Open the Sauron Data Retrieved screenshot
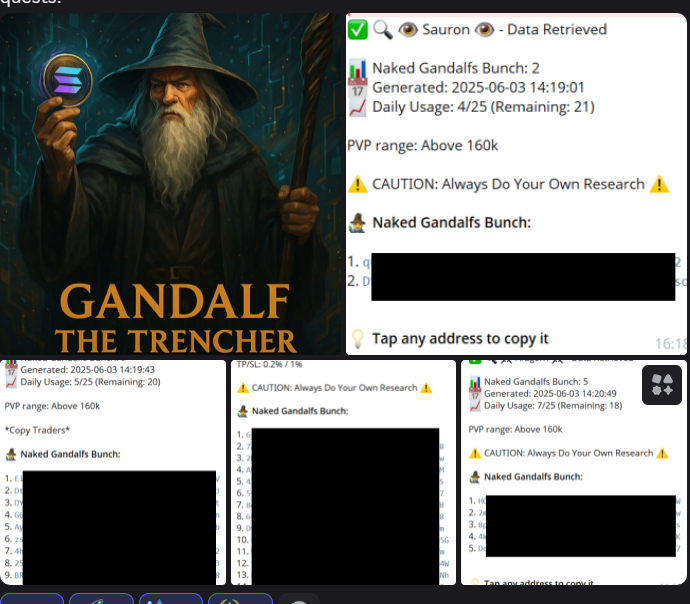The image size is (690, 604). (x=516, y=183)
